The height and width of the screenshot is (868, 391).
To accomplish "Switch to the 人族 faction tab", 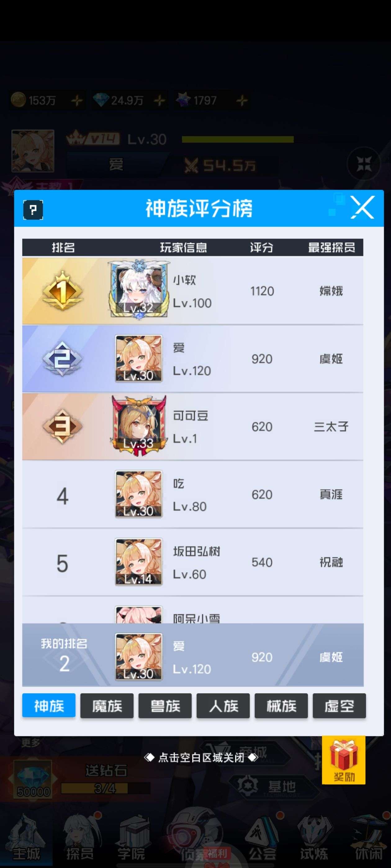I will [x=223, y=706].
